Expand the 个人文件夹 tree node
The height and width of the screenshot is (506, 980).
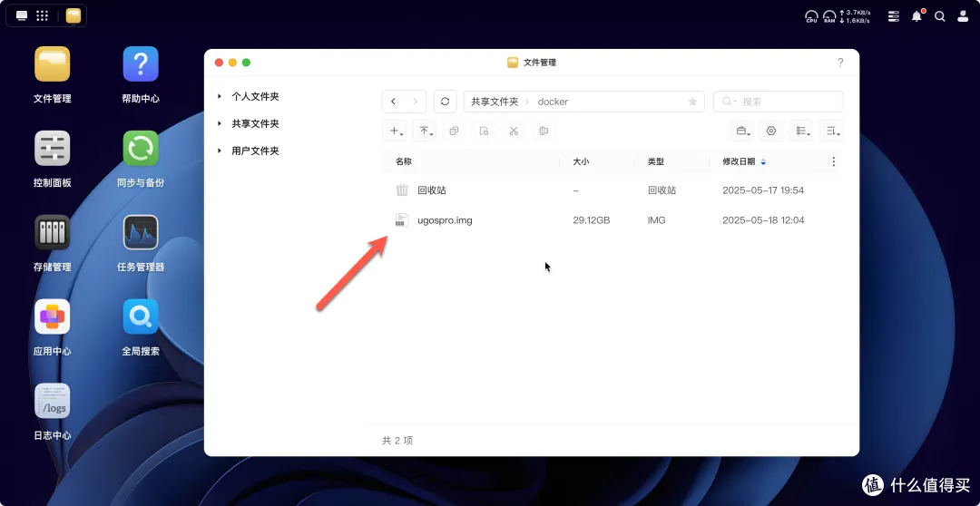220,96
